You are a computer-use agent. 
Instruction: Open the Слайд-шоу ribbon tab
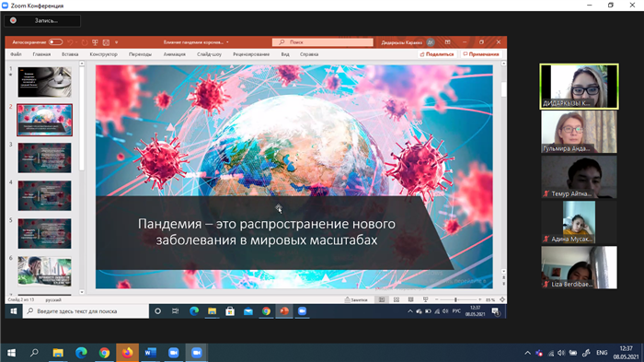pyautogui.click(x=209, y=54)
